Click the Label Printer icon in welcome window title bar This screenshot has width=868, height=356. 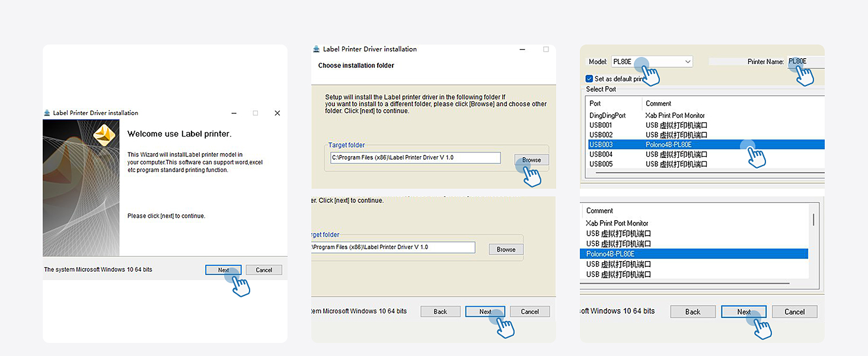(47, 113)
